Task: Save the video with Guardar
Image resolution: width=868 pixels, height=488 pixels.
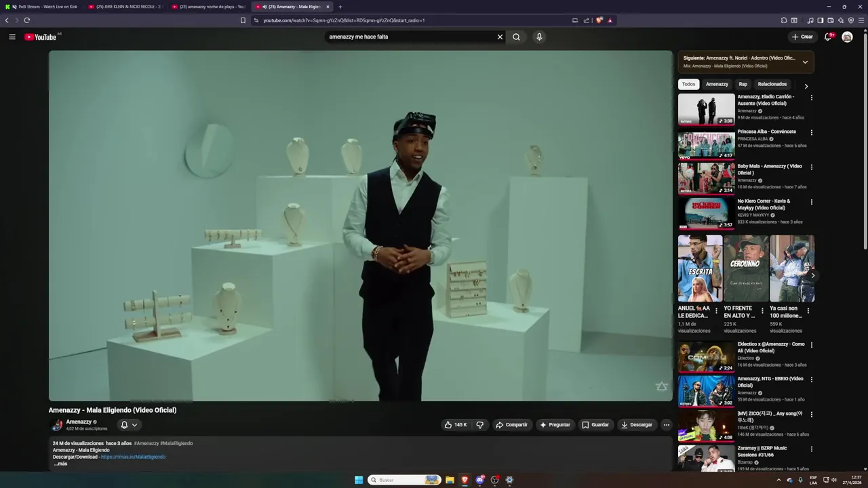Action: tap(595, 425)
